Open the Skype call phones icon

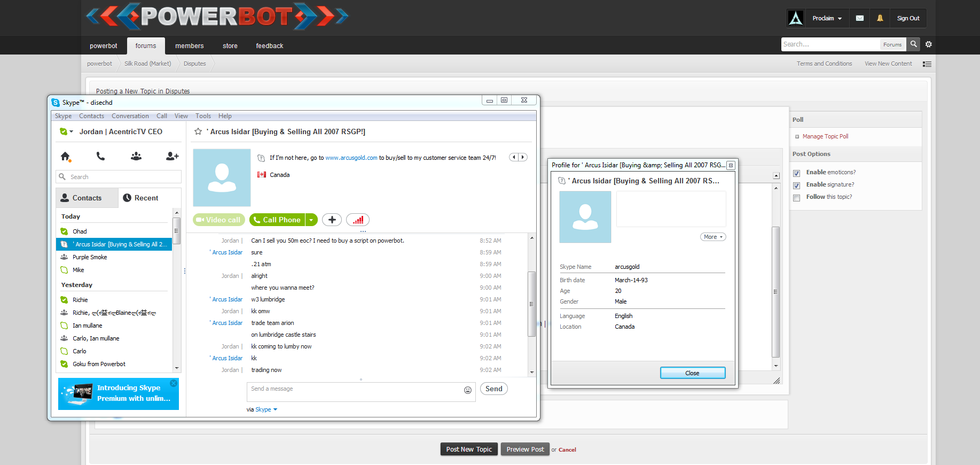coord(100,156)
